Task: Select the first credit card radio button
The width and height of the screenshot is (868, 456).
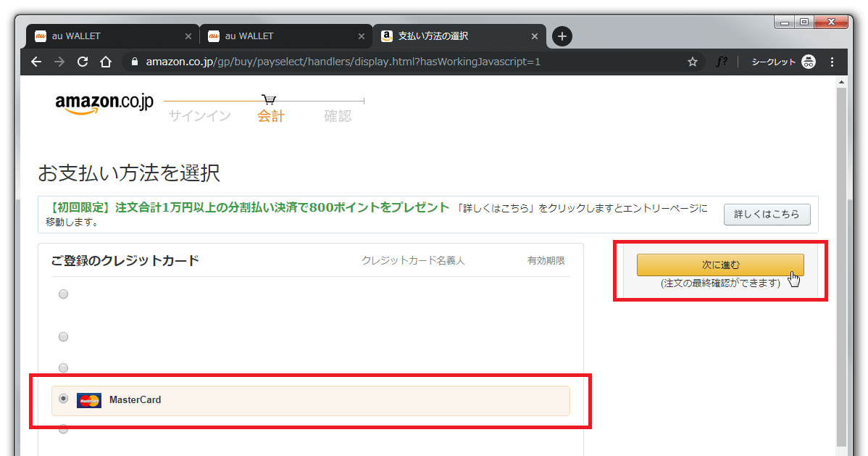Action: [x=64, y=294]
